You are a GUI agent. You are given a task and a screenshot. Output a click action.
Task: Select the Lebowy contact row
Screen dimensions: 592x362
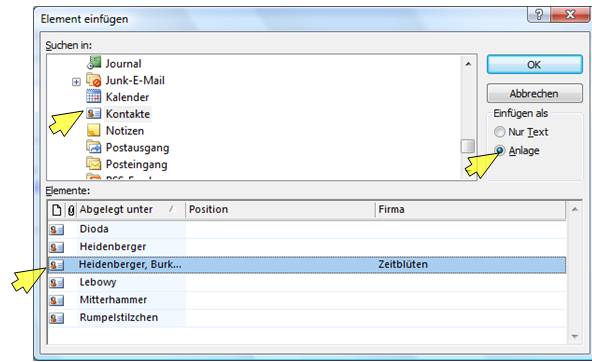(307, 282)
